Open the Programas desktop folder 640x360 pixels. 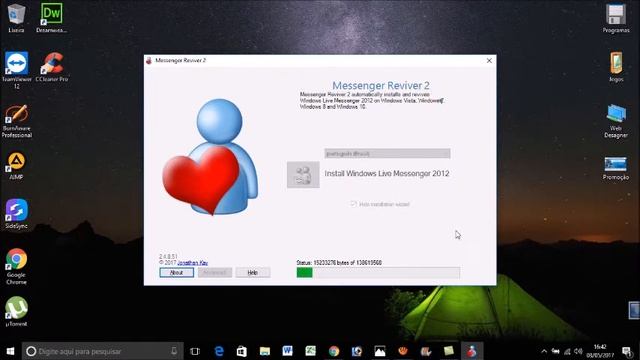click(x=616, y=18)
